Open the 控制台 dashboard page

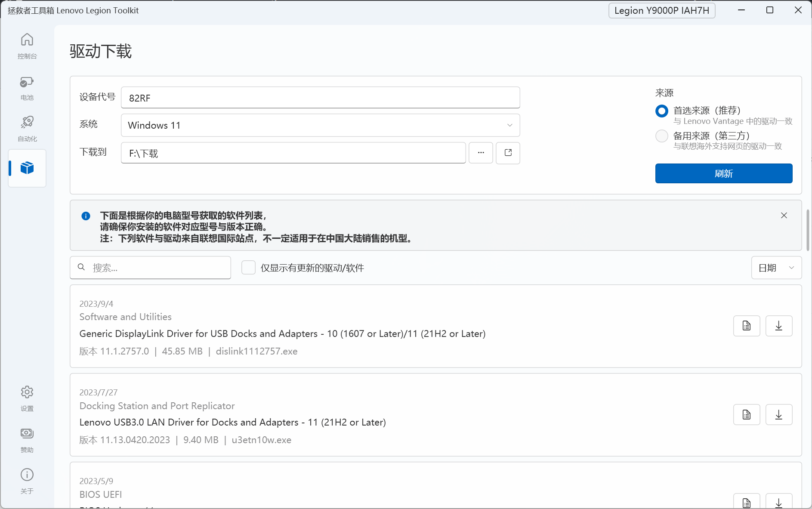pos(27,46)
